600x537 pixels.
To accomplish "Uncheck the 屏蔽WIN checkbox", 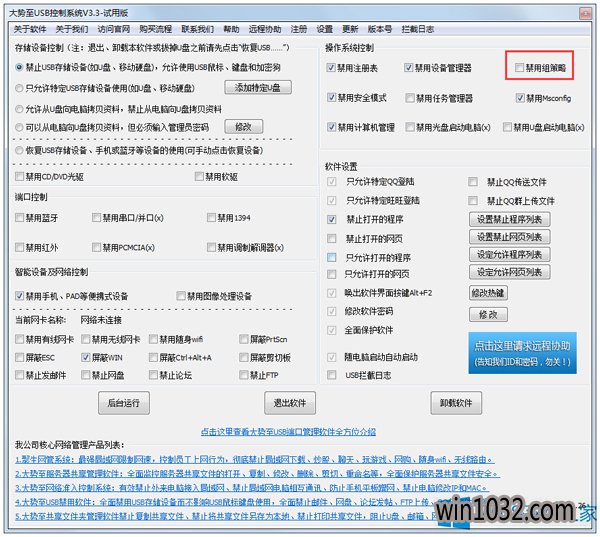I will (x=84, y=357).
